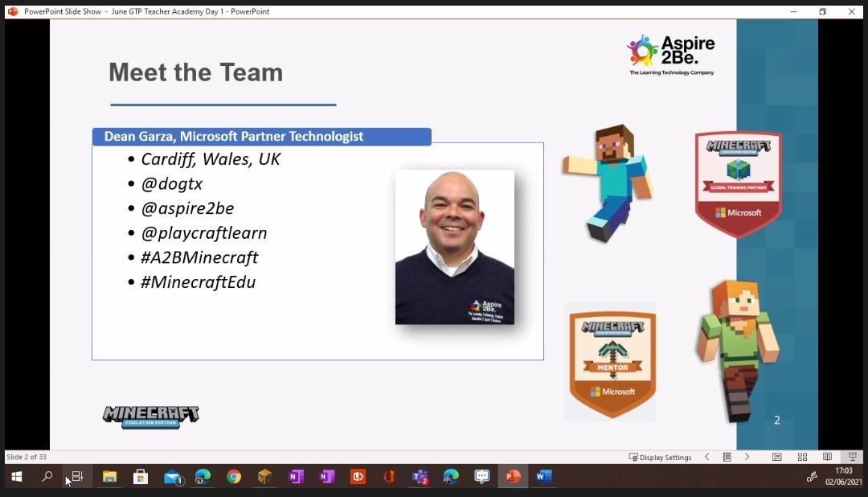Click the 'Meet the Team' slide title

click(195, 72)
